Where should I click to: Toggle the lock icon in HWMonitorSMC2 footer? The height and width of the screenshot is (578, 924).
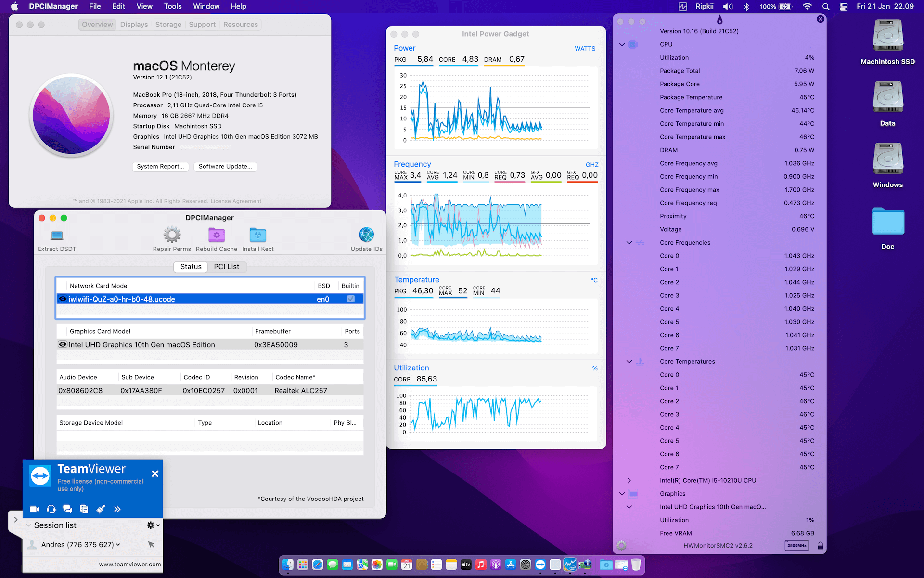[x=821, y=546]
